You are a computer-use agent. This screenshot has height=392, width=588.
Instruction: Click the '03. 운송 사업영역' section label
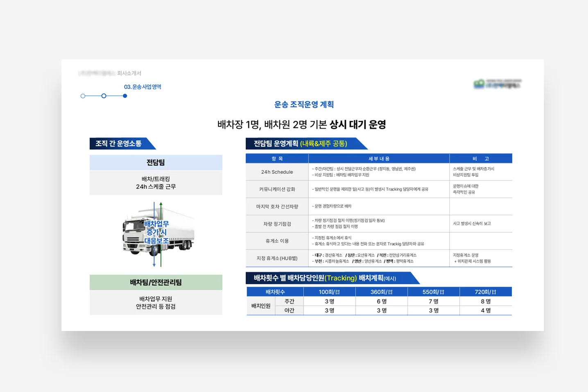click(142, 87)
